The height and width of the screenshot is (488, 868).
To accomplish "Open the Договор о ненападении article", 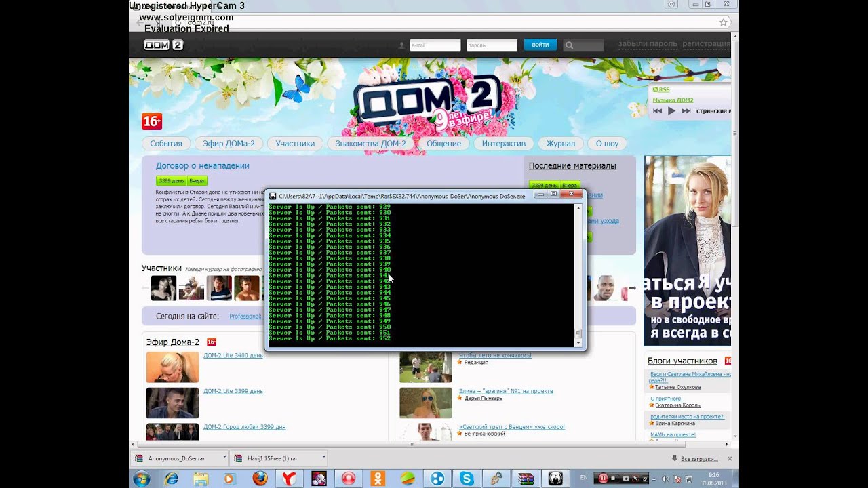I will pyautogui.click(x=203, y=166).
